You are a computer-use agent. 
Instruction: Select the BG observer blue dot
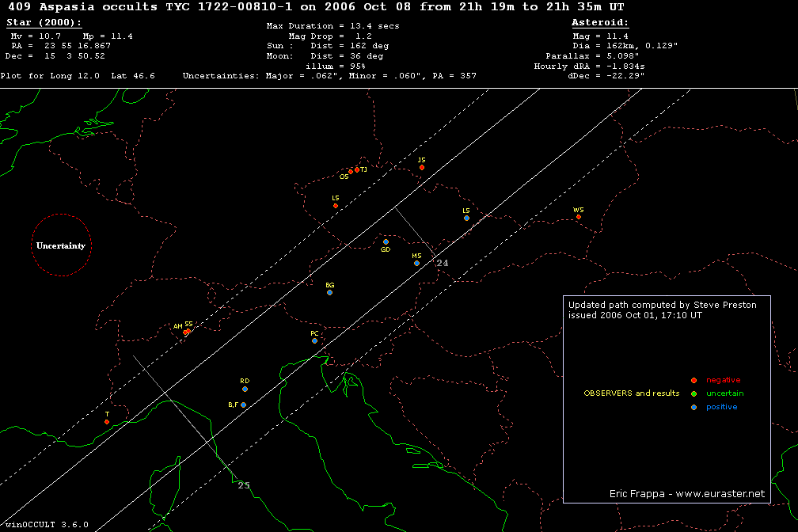click(329, 292)
